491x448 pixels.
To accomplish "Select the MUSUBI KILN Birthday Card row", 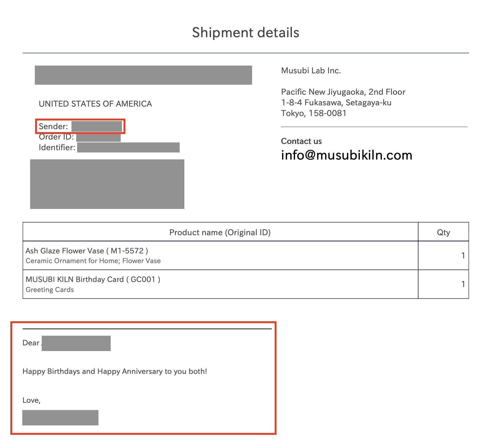I will coord(246,284).
